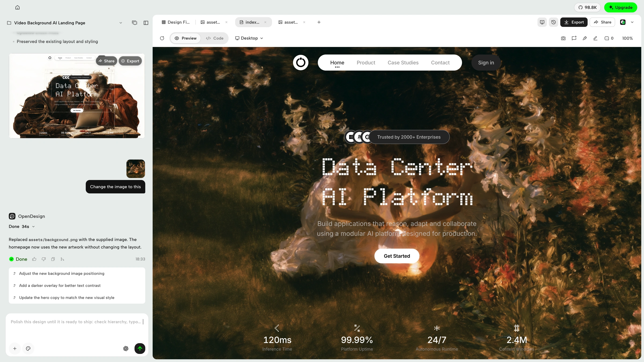This screenshot has width=644, height=362.
Task: Take a screenshot with camera icon
Action: click(x=563, y=38)
